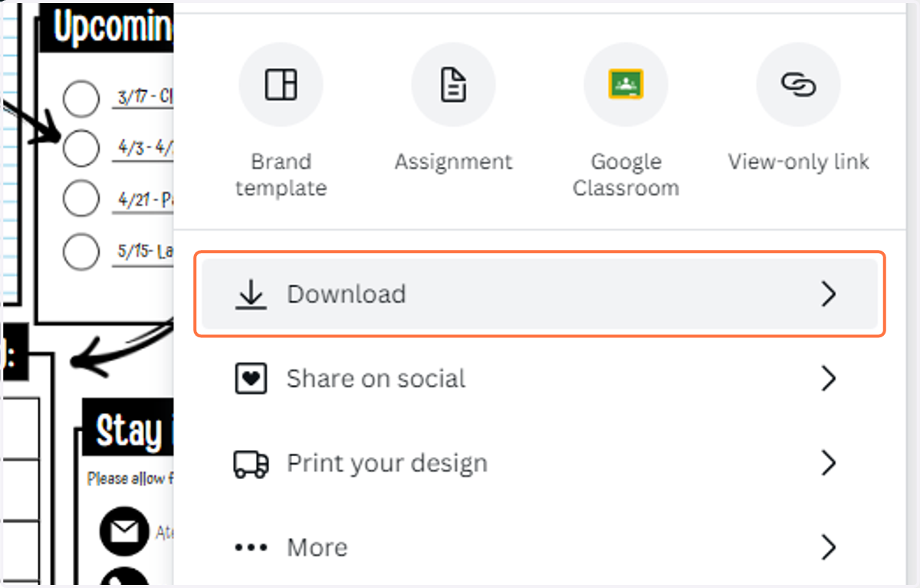Expand the Download chevron arrow
The width and height of the screenshot is (920, 588).
coord(828,294)
